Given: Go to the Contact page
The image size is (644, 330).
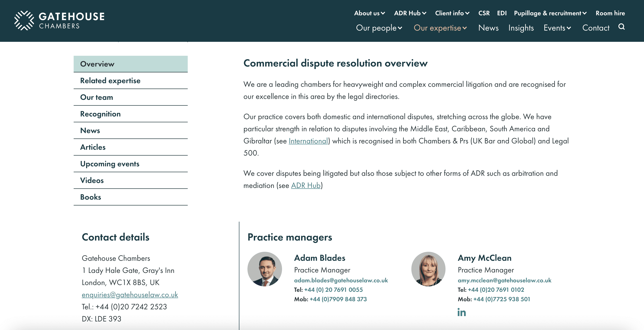Looking at the screenshot, I should pyautogui.click(x=596, y=28).
